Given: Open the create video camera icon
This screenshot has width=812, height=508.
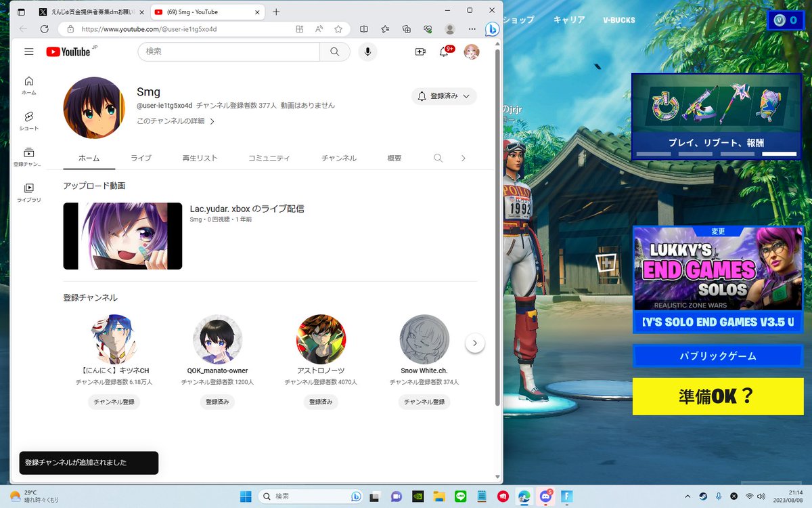Looking at the screenshot, I should pyautogui.click(x=420, y=51).
